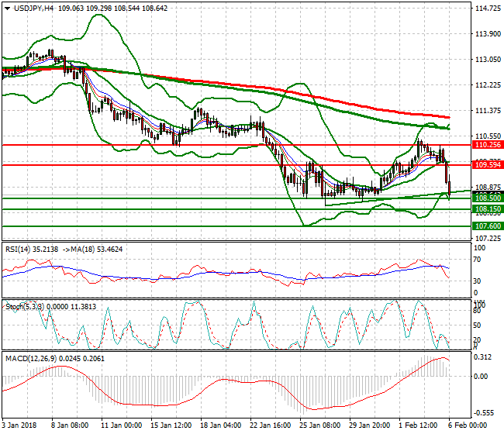Click the MACD 0.312 scale value
The height and width of the screenshot is (434, 504).
[x=482, y=357]
